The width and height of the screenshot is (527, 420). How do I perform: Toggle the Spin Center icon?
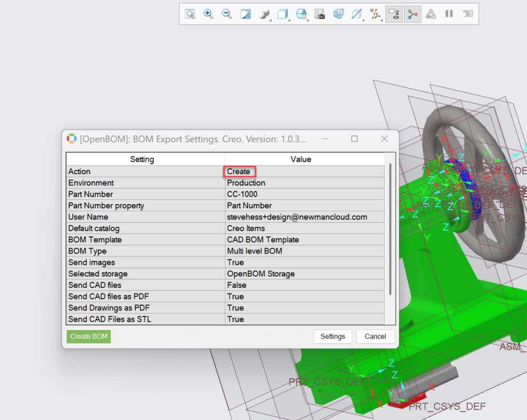pyautogui.click(x=412, y=14)
